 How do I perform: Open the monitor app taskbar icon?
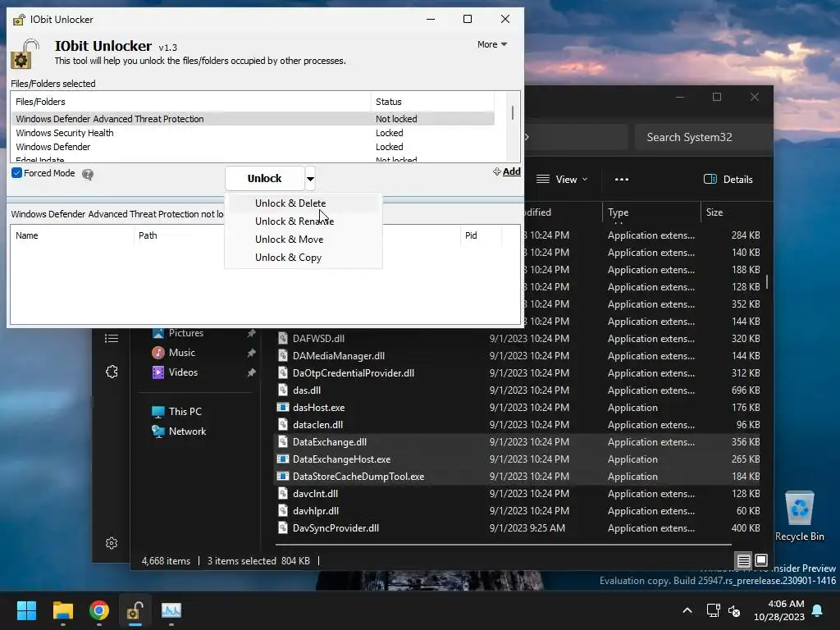pyautogui.click(x=171, y=610)
